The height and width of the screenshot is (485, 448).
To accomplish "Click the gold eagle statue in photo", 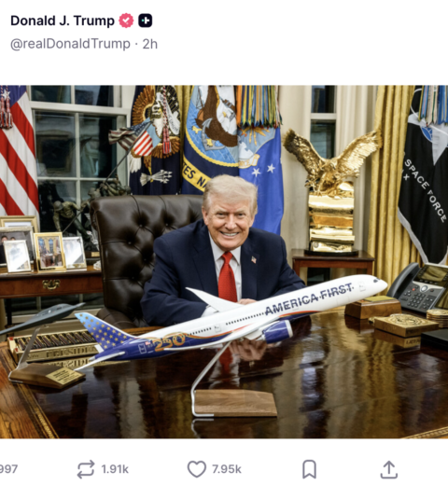I will pyautogui.click(x=331, y=191).
